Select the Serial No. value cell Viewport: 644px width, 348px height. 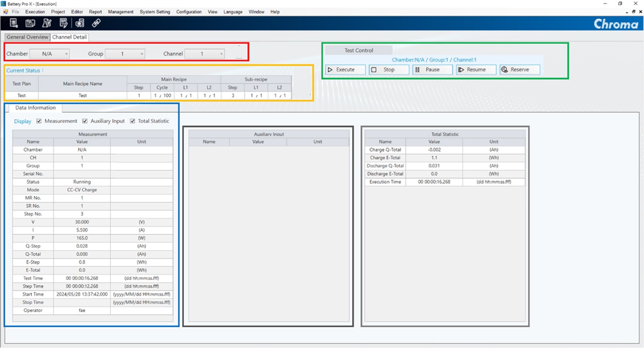[x=82, y=174]
